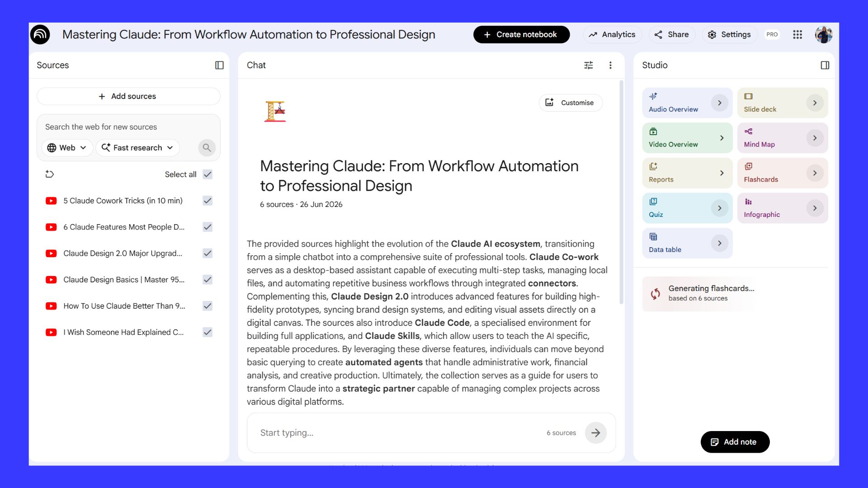Click YouTube icon for Claude Design 2.0
This screenshot has width=868, height=488.
[x=51, y=253]
